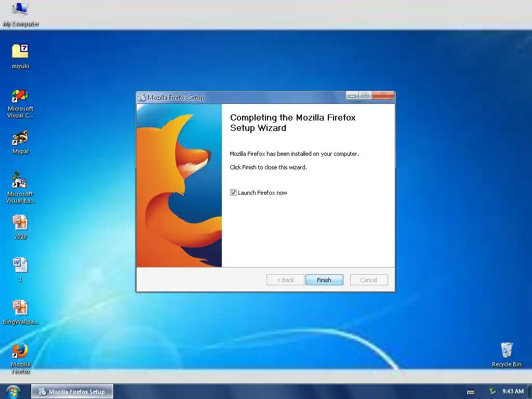This screenshot has width=532, height=399.
Task: Minimize the Mozilla Firefox Setup window
Action: (352, 96)
